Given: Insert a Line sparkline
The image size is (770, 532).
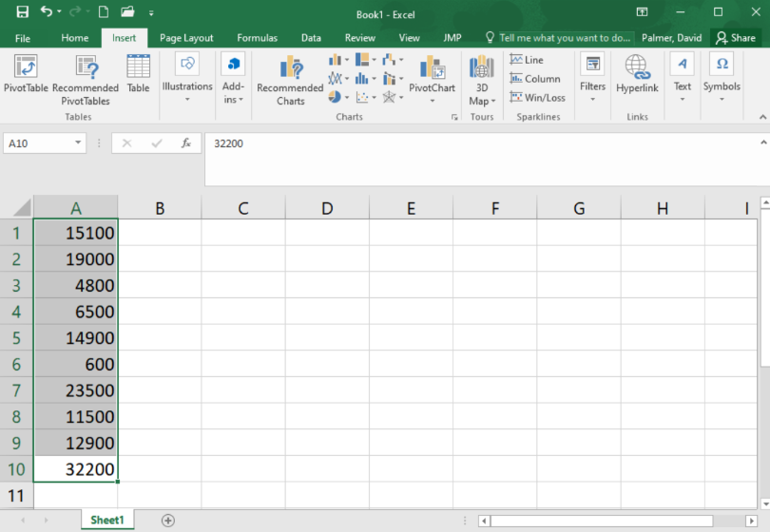Looking at the screenshot, I should [x=527, y=60].
